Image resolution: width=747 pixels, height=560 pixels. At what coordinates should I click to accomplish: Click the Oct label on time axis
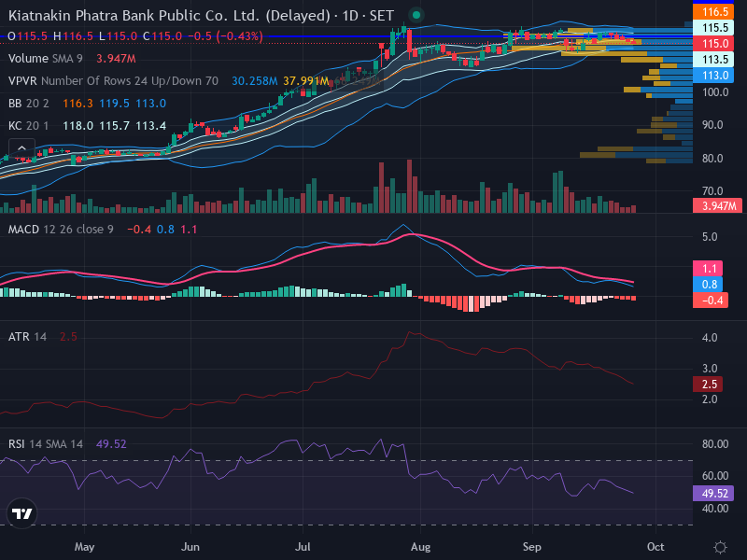click(x=655, y=547)
